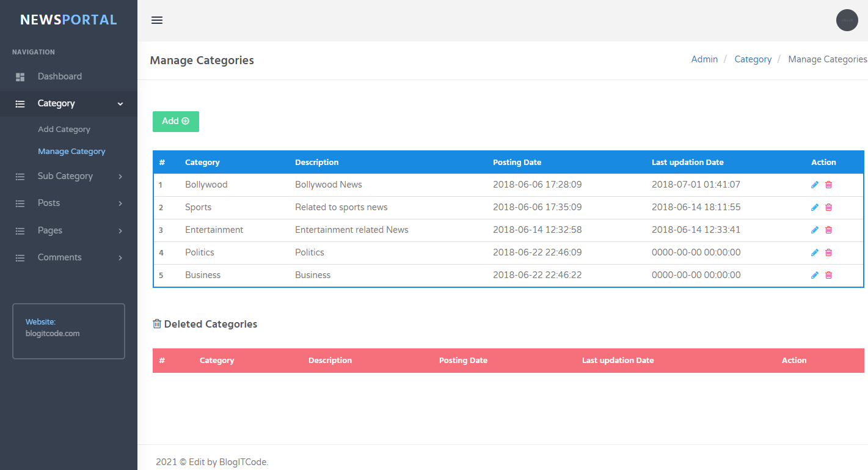The image size is (868, 470).
Task: Expand the Sub Category submenu chevron
Action: 120,176
